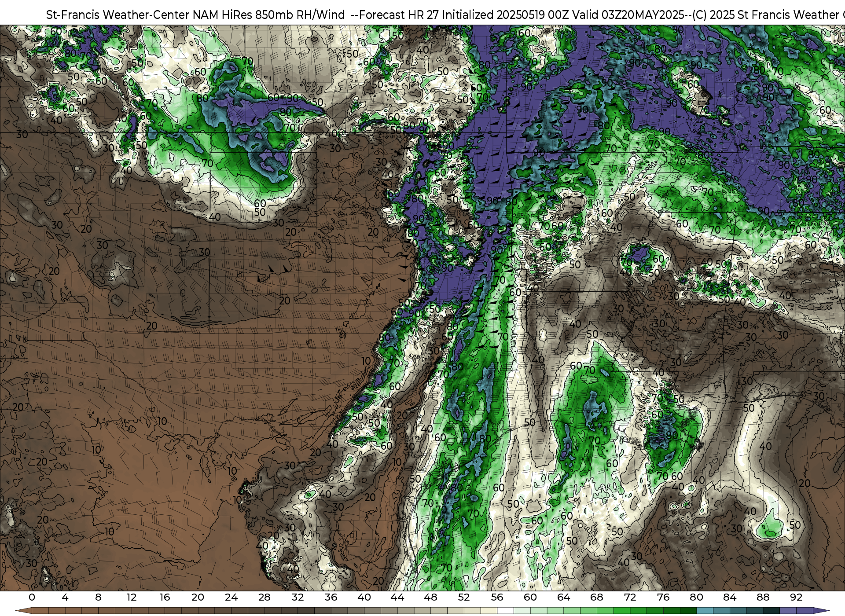This screenshot has width=845, height=616.
Task: Click the colorbar label "84"
Action: point(730,597)
